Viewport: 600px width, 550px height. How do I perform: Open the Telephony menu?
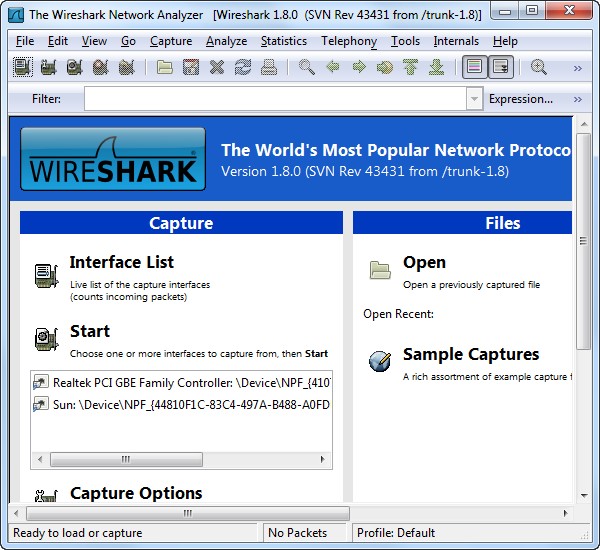[x=349, y=41]
